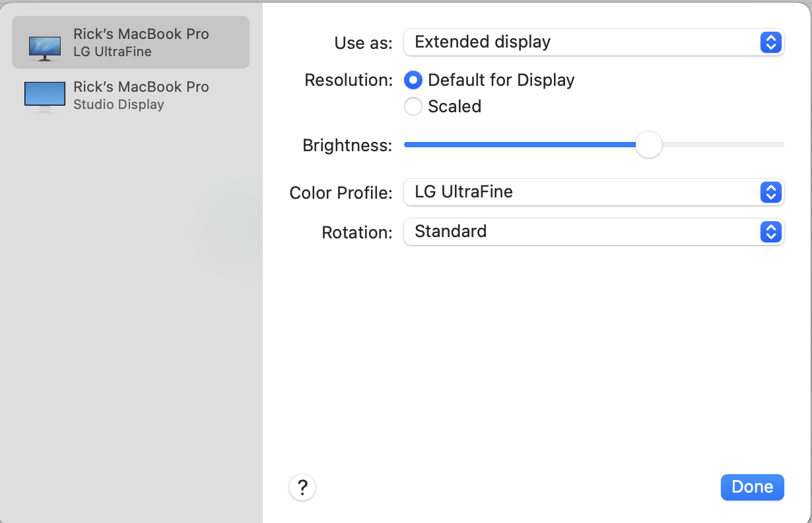Click the unfilled end of the brightness track
Screen dimensions: 812x523
pos(723,145)
